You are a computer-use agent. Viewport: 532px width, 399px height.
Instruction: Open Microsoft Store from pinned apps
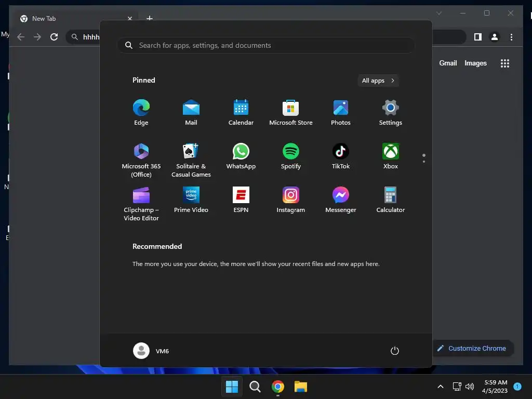click(x=291, y=113)
